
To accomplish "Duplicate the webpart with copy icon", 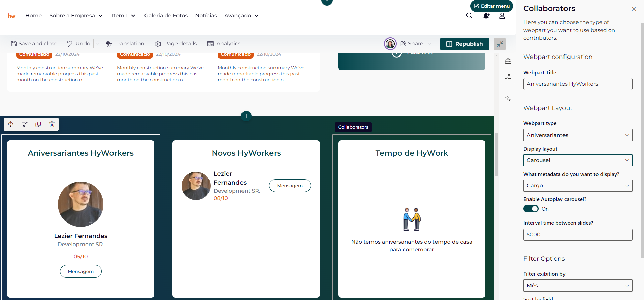I will point(38,124).
